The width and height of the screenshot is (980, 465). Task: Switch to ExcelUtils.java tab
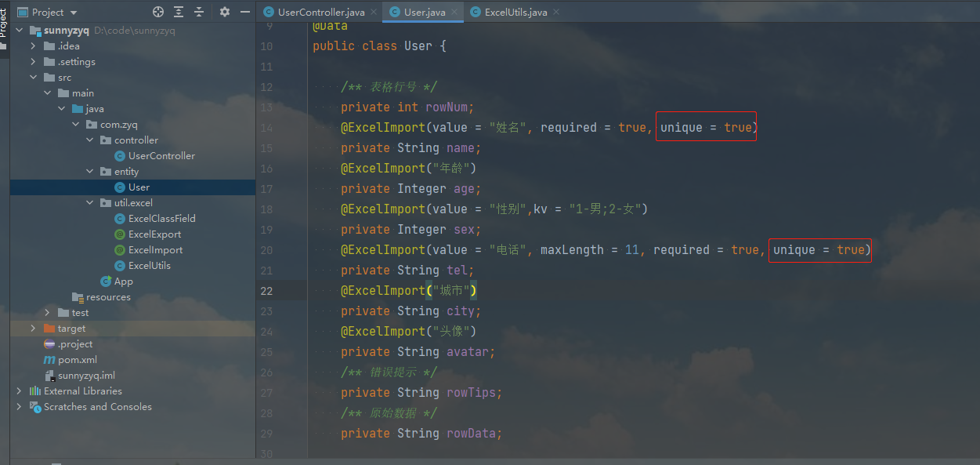pos(515,13)
